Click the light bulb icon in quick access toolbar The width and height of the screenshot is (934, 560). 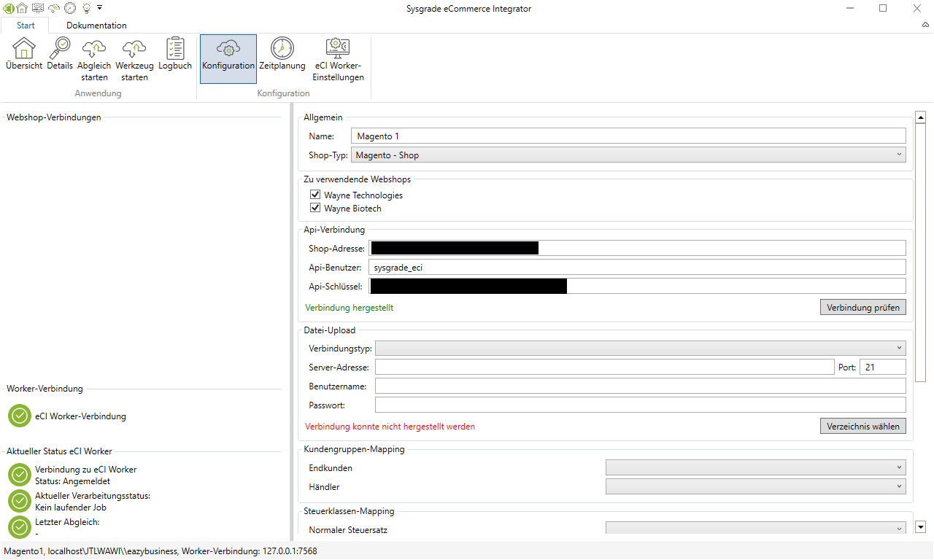point(86,8)
